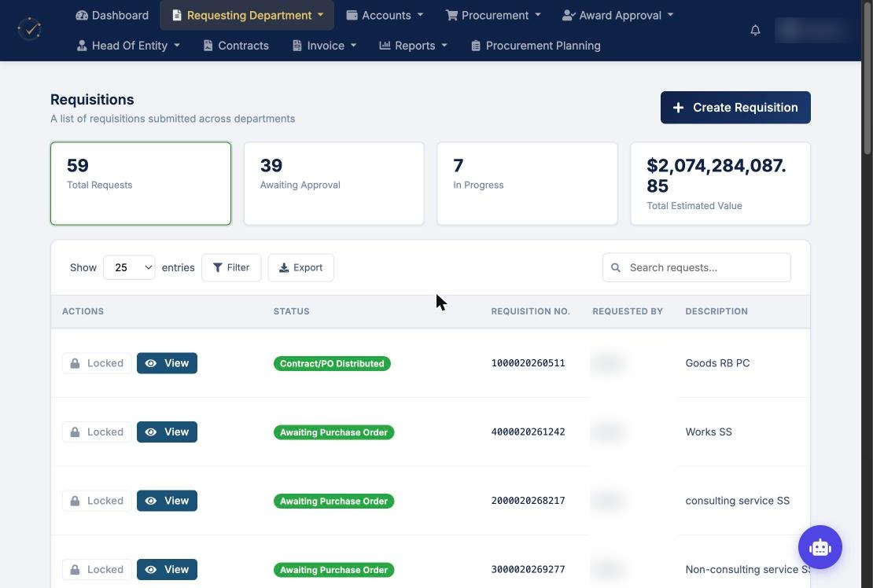
Task: Click the Search requests input field
Action: point(697,267)
